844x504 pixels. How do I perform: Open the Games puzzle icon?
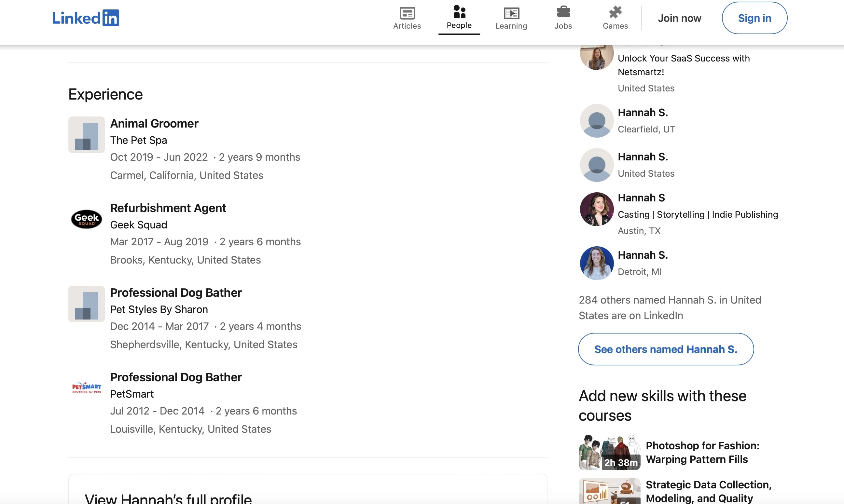(x=615, y=12)
